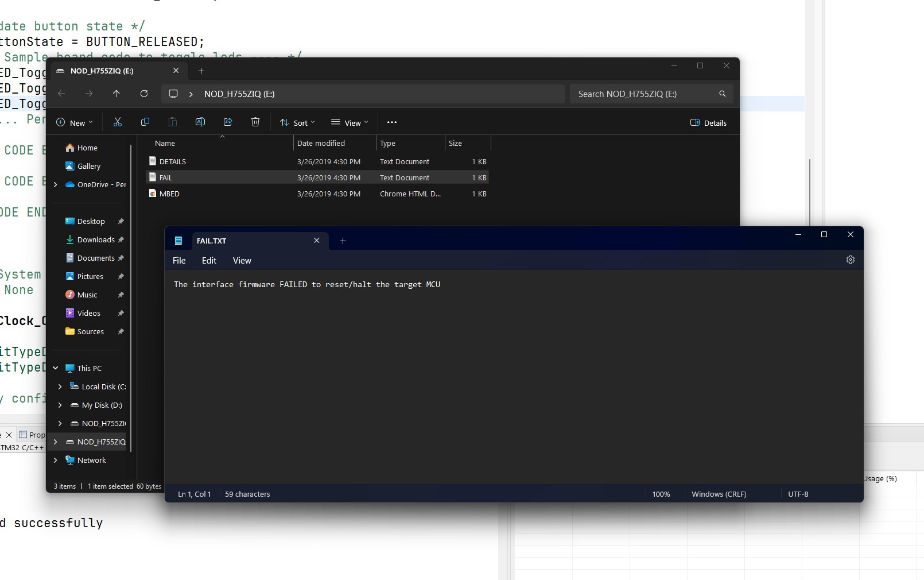Open the See more options ellipsis
This screenshot has height=580, width=924.
[392, 122]
